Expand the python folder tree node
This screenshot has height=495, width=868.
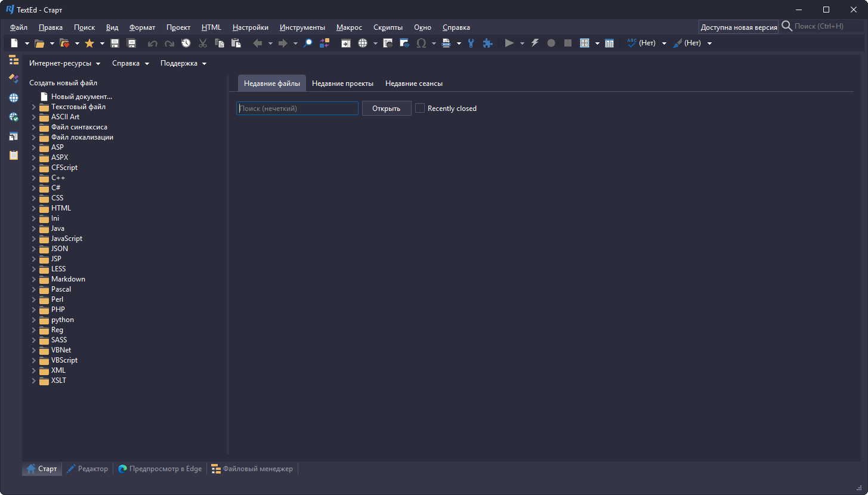point(34,320)
